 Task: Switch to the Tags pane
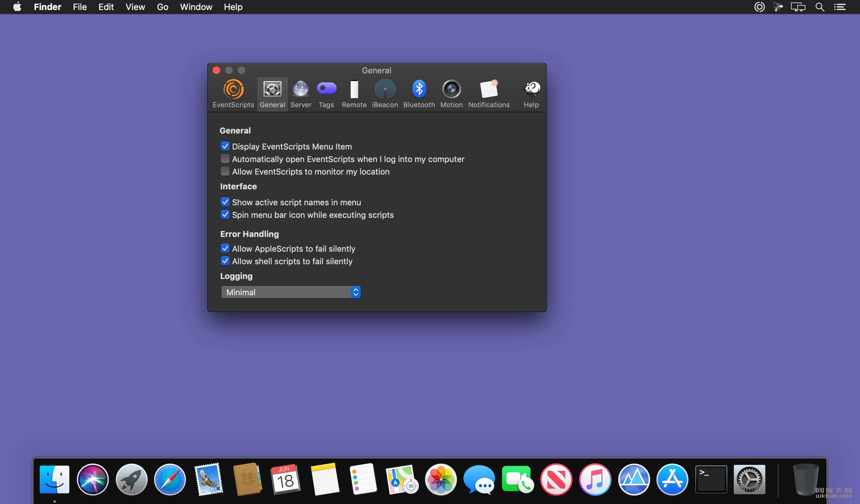pos(326,94)
